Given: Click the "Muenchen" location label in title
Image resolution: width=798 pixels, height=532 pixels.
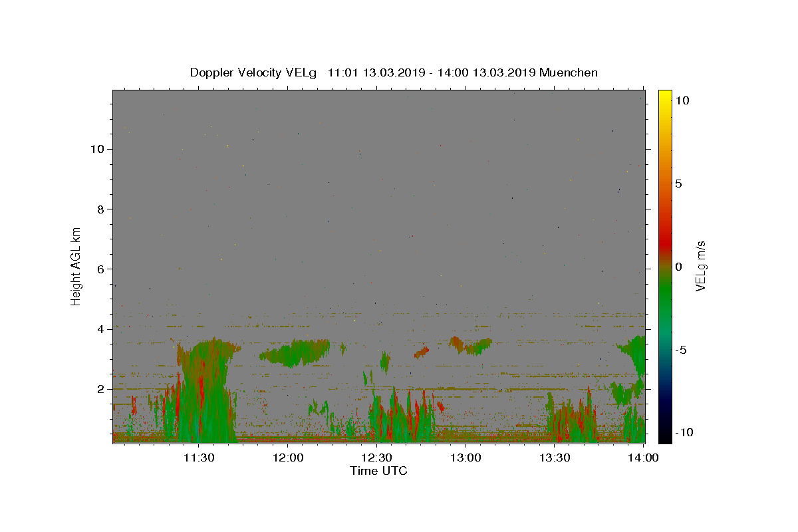Looking at the screenshot, I should tap(569, 72).
